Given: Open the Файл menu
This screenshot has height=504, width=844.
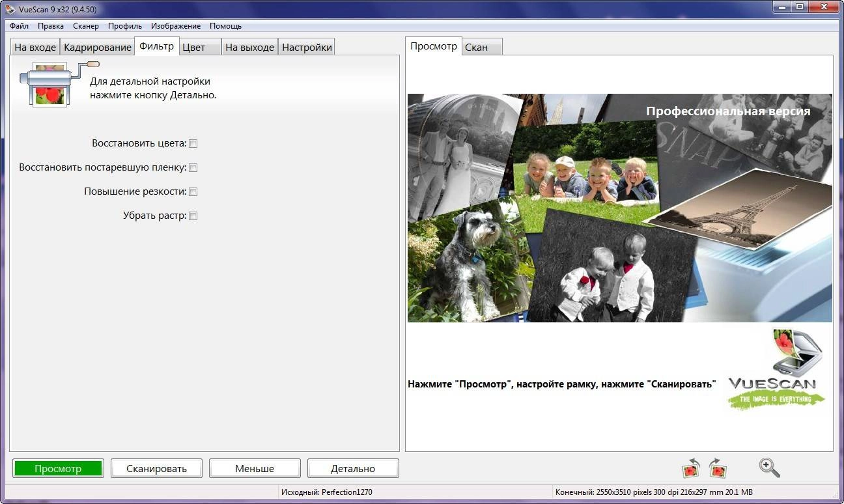Looking at the screenshot, I should tap(19, 26).
